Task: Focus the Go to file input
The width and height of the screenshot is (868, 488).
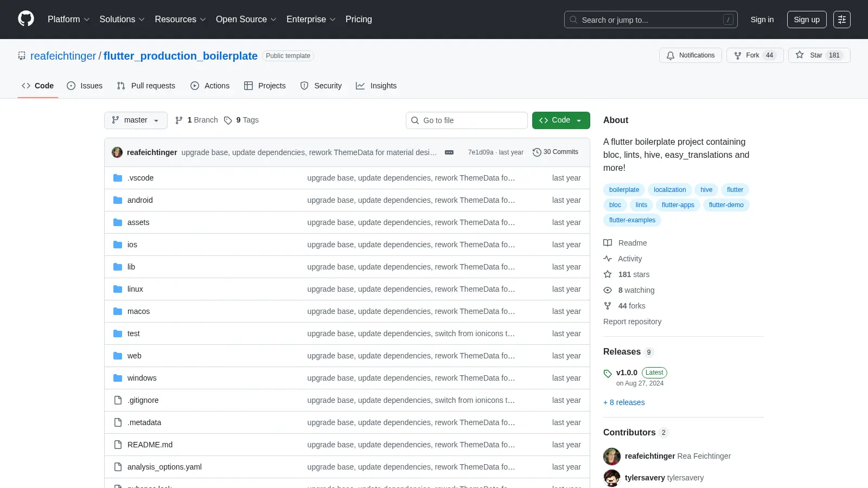Action: pyautogui.click(x=467, y=120)
